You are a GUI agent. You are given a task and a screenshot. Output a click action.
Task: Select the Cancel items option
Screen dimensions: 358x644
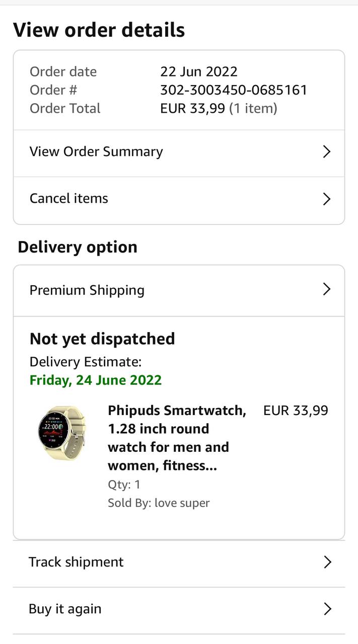click(x=69, y=199)
